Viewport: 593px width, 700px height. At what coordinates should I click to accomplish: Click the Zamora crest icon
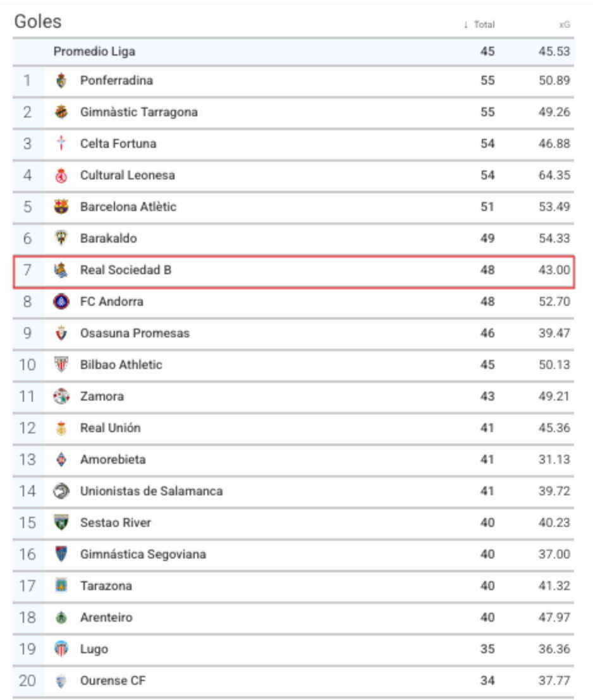click(61, 396)
